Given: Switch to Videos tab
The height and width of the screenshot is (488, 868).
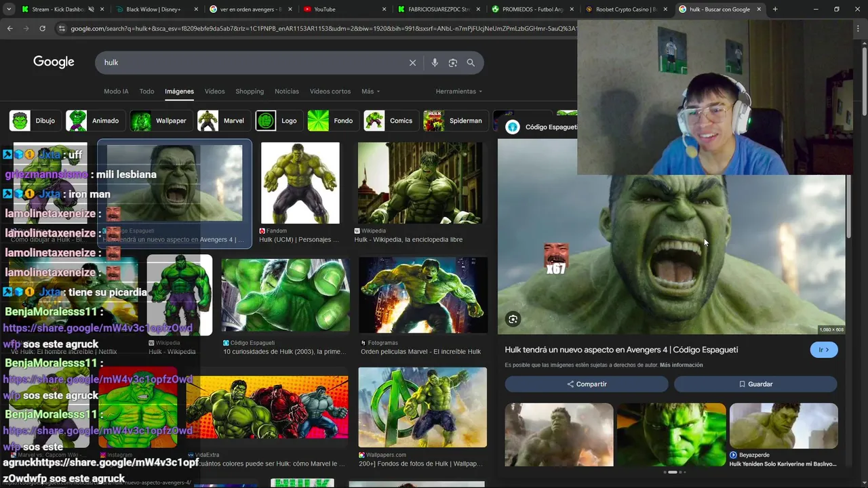Looking at the screenshot, I should point(214,91).
